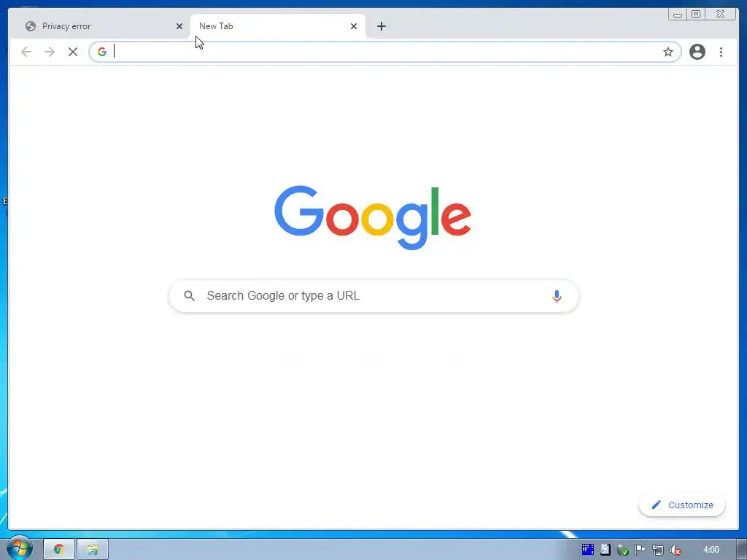Close the Privacy error tab

[x=179, y=26]
